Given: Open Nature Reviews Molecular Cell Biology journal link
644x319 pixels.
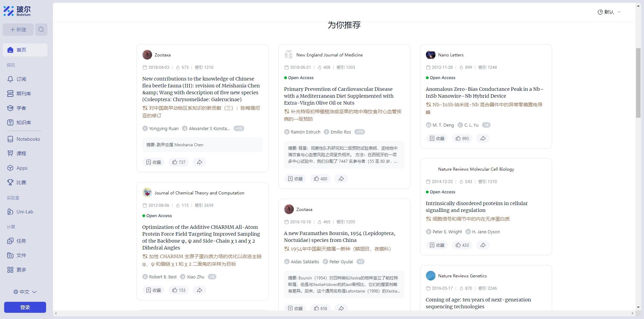Looking at the screenshot, I should coord(476,169).
